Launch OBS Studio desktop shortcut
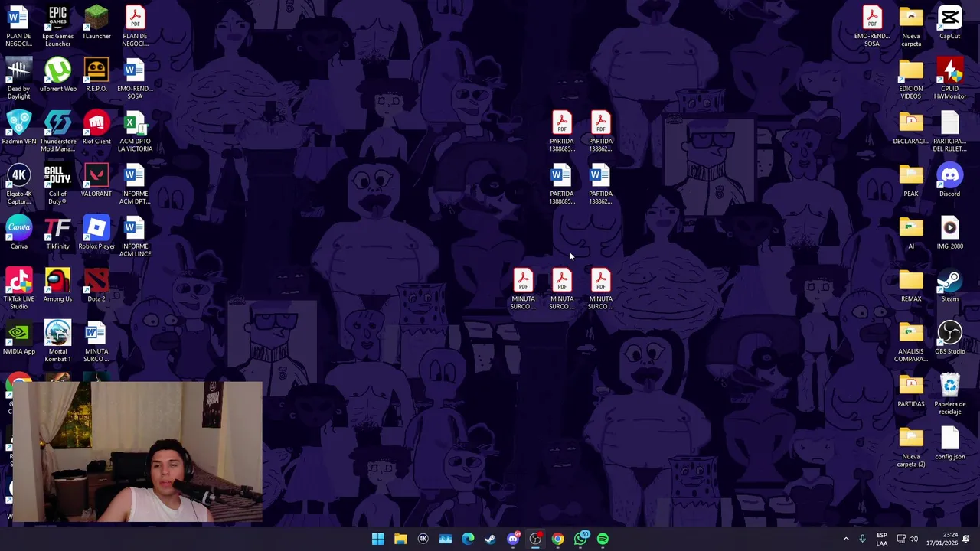This screenshot has width=980, height=551. click(949, 339)
